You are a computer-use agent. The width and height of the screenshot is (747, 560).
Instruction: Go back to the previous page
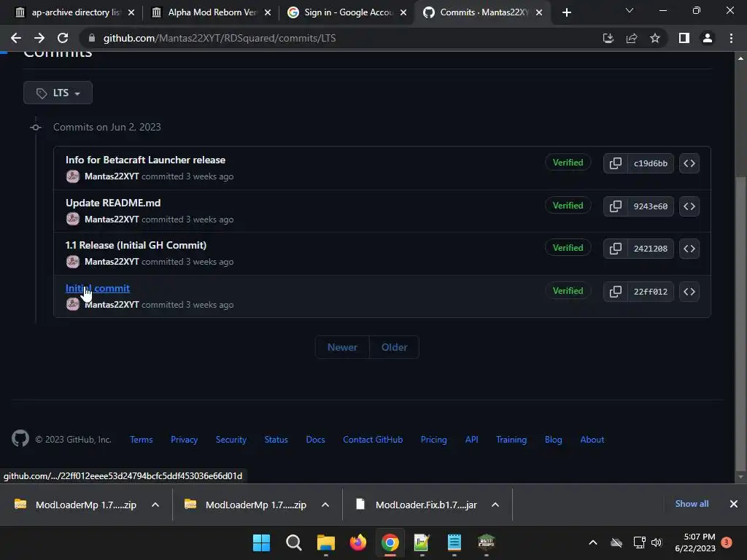16,38
